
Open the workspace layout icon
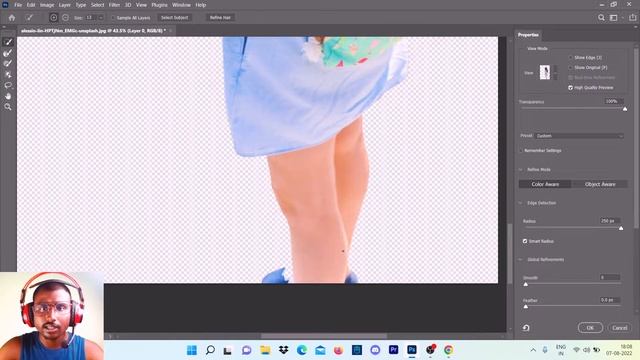[613, 18]
